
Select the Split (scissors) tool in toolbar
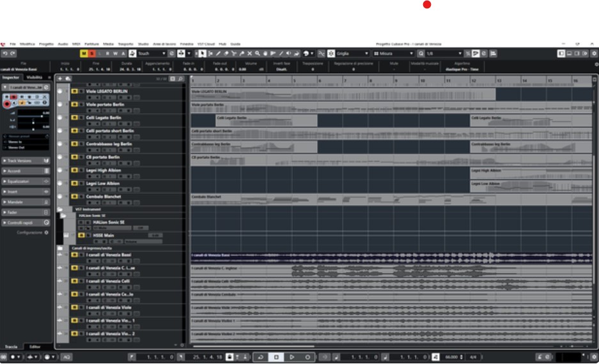point(234,54)
